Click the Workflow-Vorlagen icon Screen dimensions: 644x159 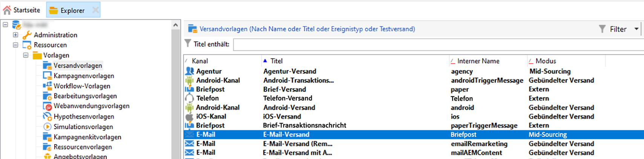pos(48,86)
